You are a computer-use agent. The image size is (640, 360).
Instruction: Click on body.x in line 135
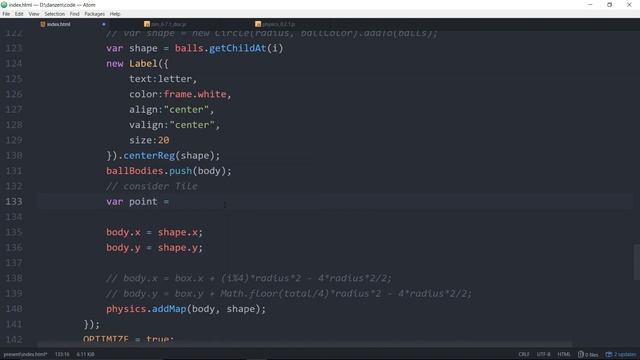pyautogui.click(x=123, y=232)
